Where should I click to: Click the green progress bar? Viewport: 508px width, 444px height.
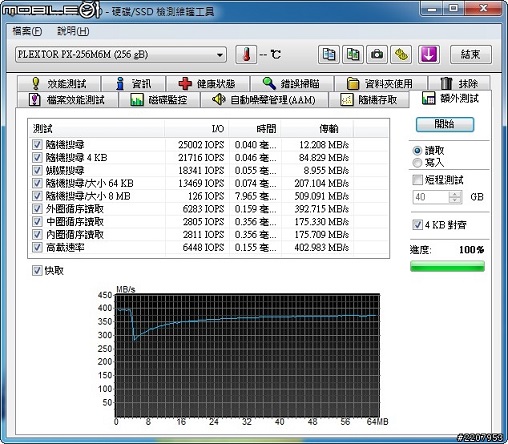[x=447, y=266]
